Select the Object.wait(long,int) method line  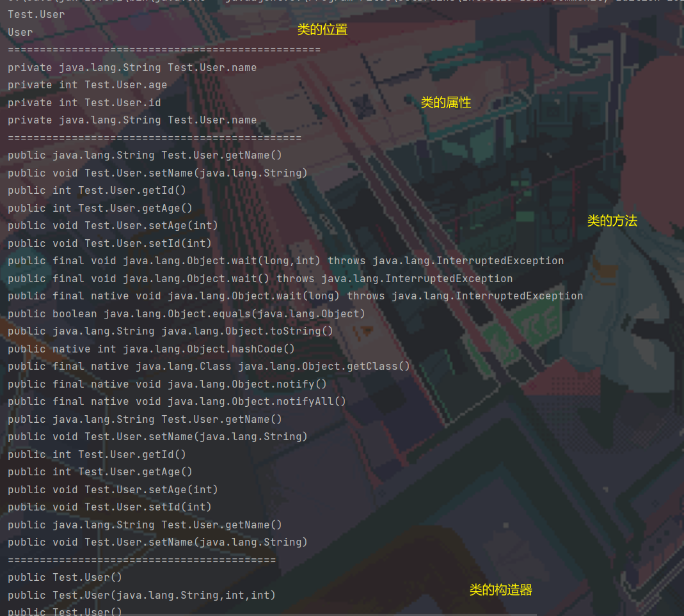click(286, 261)
